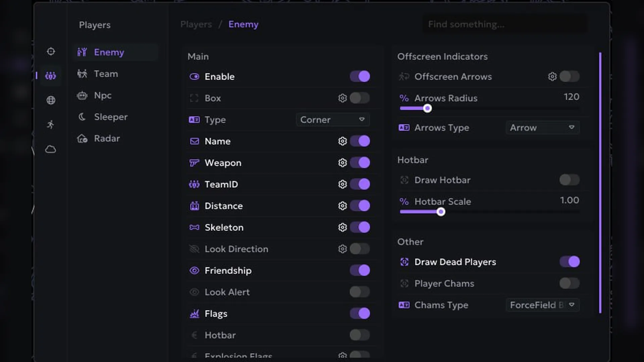Viewport: 644px width, 362px height.
Task: Expand the box Type Corner dropdown
Action: pyautogui.click(x=333, y=120)
